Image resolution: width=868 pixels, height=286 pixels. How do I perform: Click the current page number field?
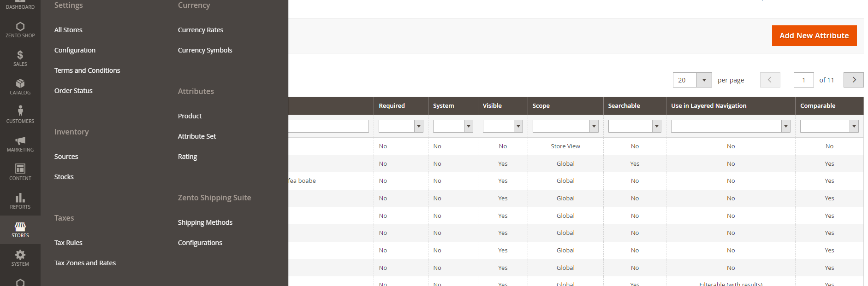coord(803,80)
